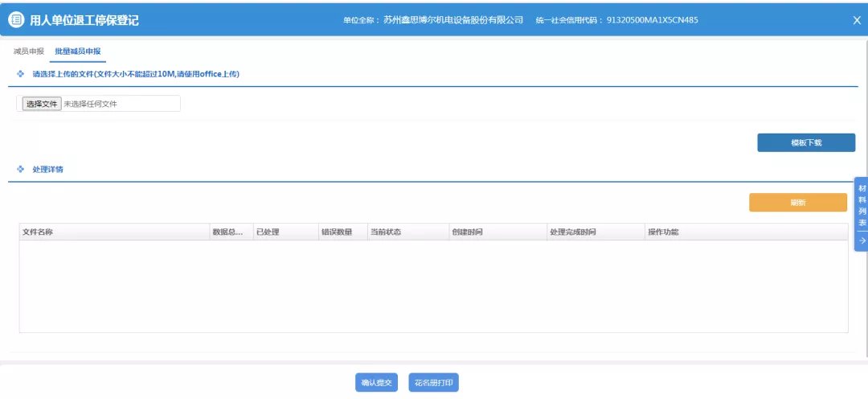Print roster with 花名册打印 button
Screen dimensions: 868x399
pos(433,383)
